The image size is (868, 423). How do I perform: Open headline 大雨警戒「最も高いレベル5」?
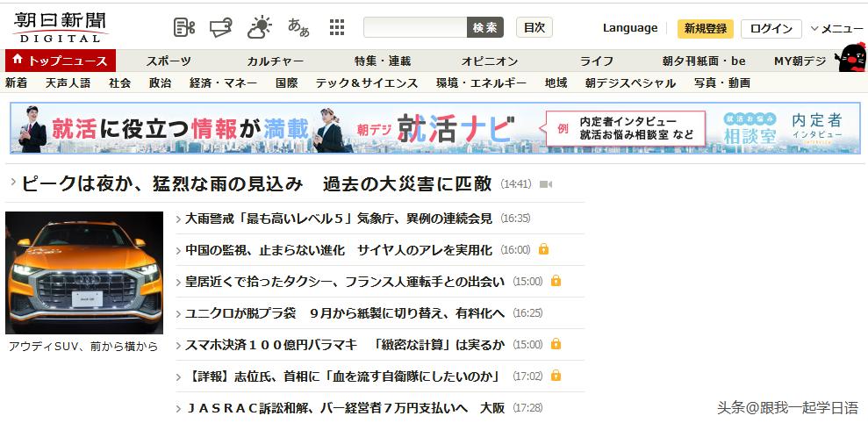[x=338, y=219]
